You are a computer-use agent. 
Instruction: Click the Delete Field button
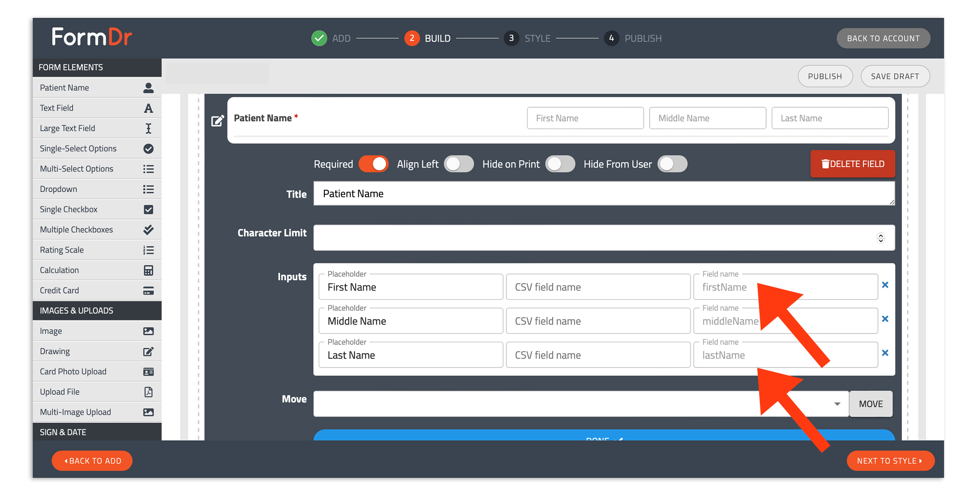pos(852,164)
